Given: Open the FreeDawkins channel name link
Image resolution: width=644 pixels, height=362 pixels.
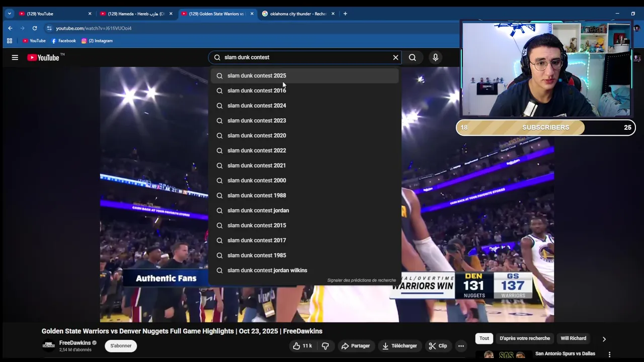Looking at the screenshot, I should [74, 343].
